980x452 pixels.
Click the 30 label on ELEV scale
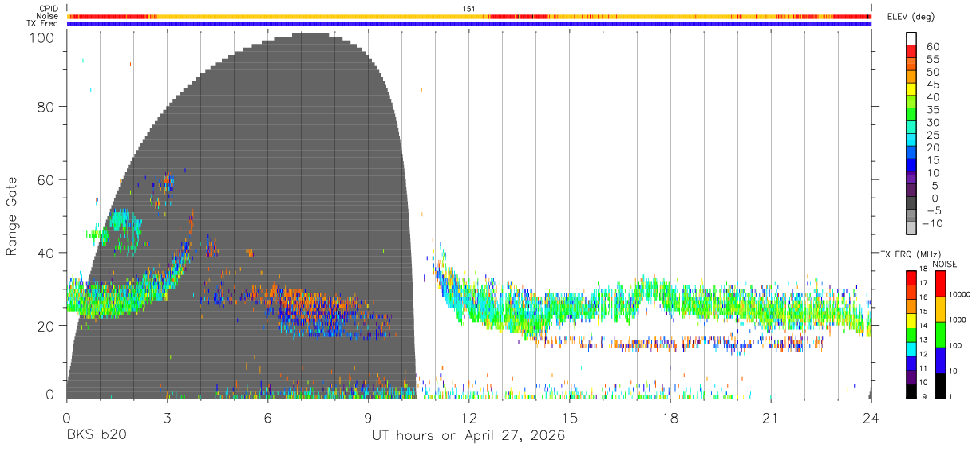[x=934, y=122]
